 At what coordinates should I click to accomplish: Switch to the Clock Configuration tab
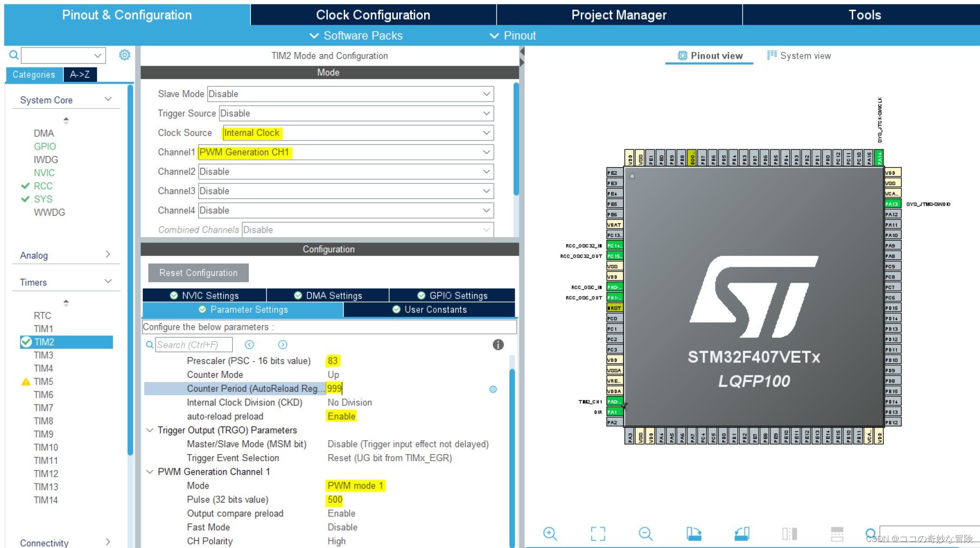tap(373, 15)
